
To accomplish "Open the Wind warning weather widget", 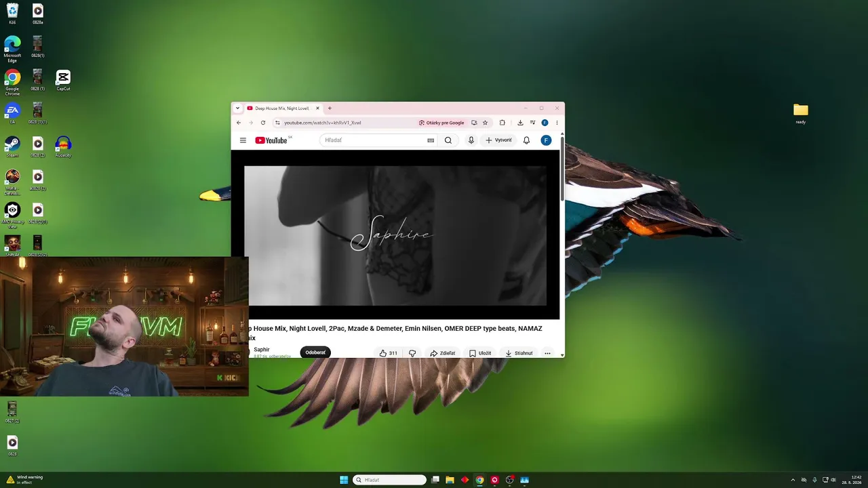I will [24, 480].
